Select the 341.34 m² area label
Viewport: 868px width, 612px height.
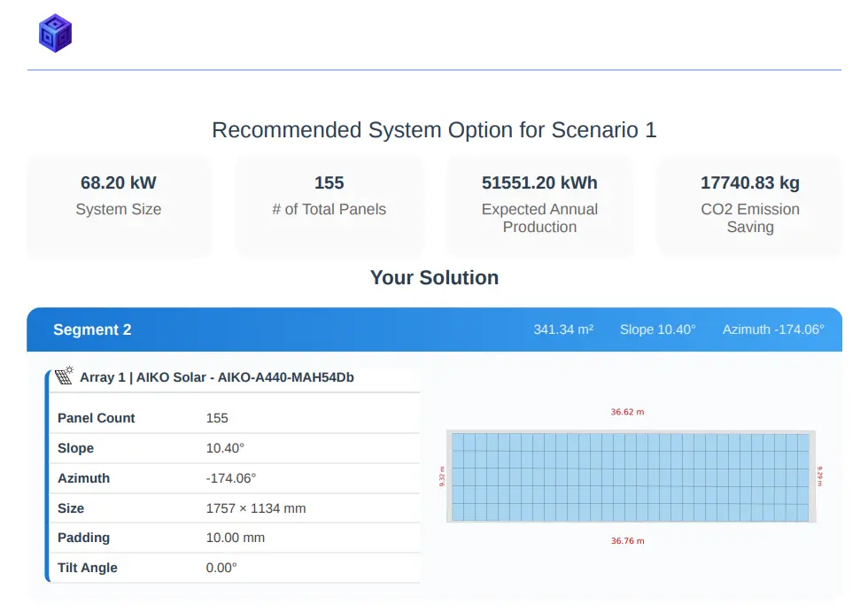563,329
